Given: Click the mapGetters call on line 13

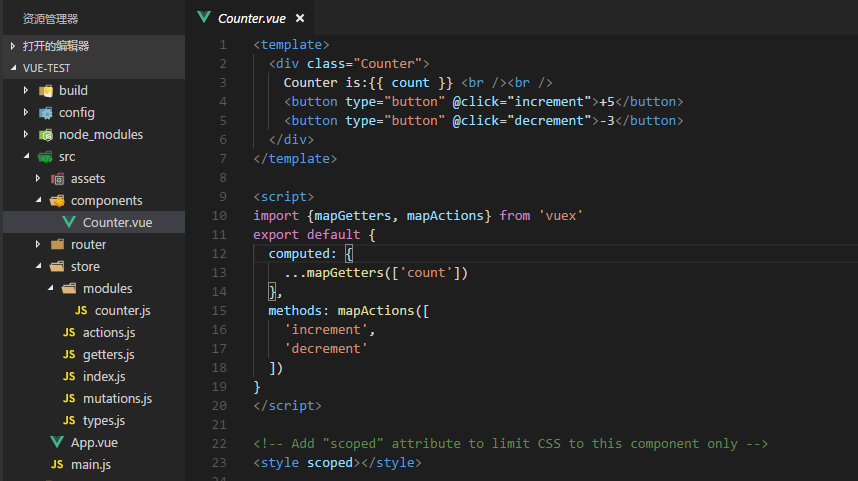Looking at the screenshot, I should [x=345, y=273].
